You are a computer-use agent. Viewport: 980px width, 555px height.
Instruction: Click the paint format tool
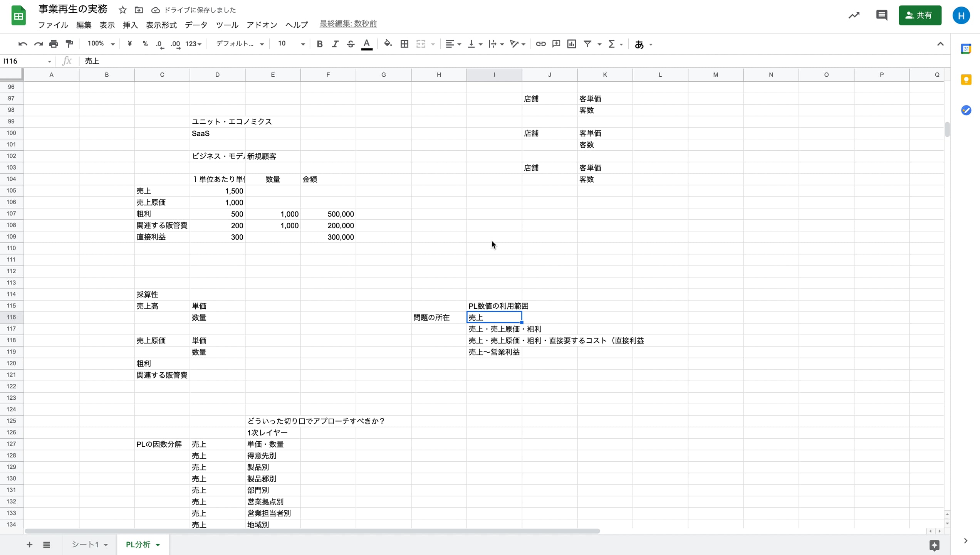[69, 44]
